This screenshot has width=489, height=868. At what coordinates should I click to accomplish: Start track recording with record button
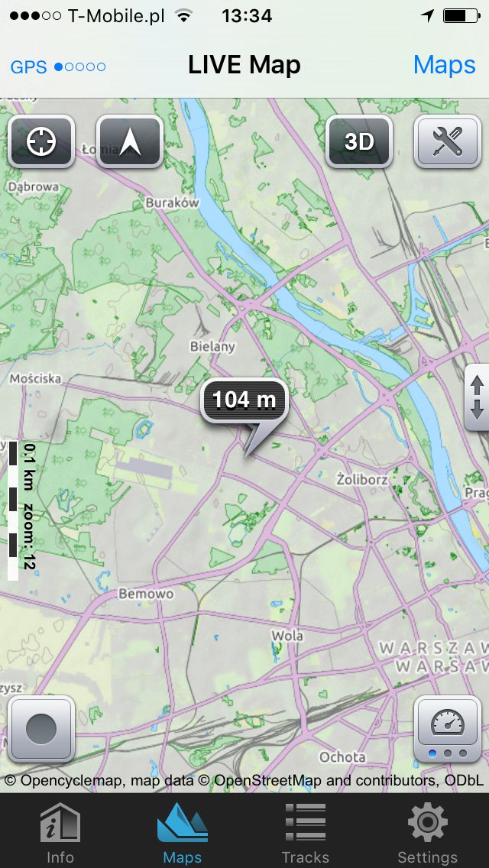[41, 729]
